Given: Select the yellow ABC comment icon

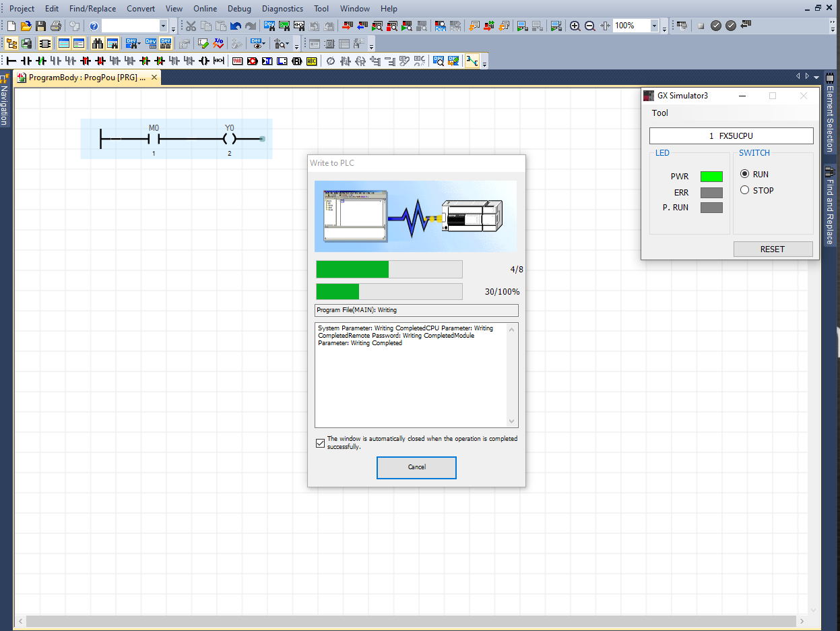Looking at the screenshot, I should click(x=311, y=61).
